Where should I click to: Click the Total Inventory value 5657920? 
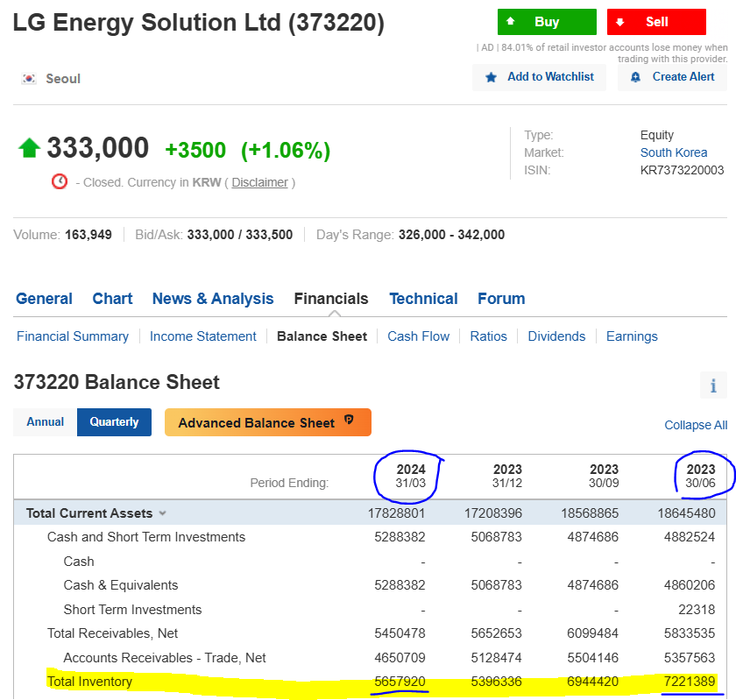point(400,682)
